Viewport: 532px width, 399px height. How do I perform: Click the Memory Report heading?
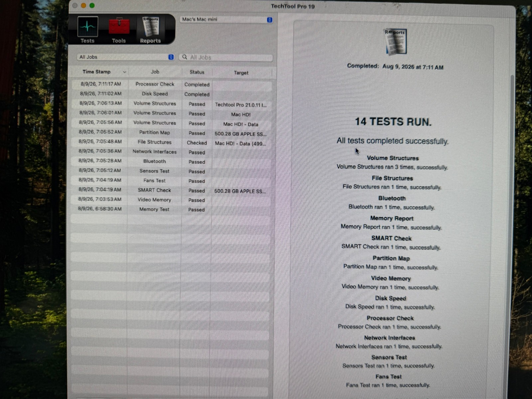[x=392, y=218]
